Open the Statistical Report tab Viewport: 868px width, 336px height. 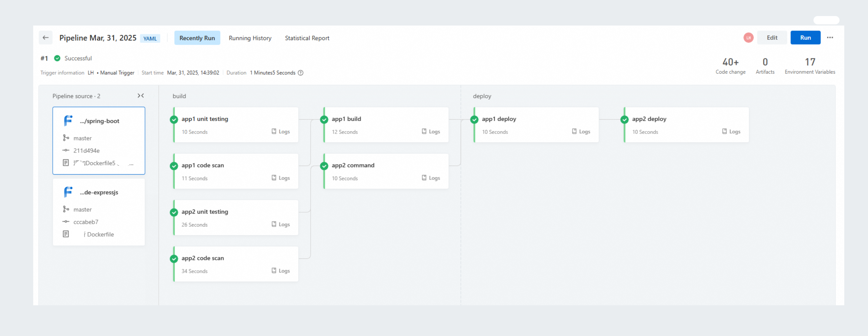[x=307, y=38]
